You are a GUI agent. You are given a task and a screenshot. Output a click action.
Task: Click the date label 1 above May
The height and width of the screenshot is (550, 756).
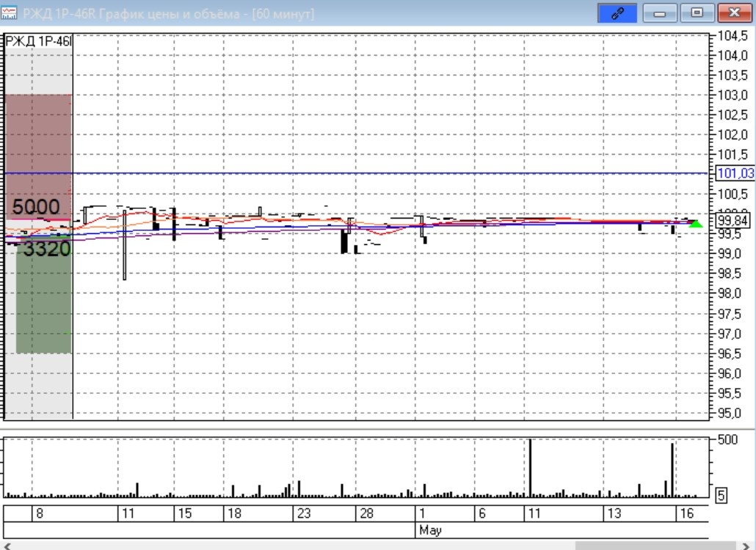[422, 513]
